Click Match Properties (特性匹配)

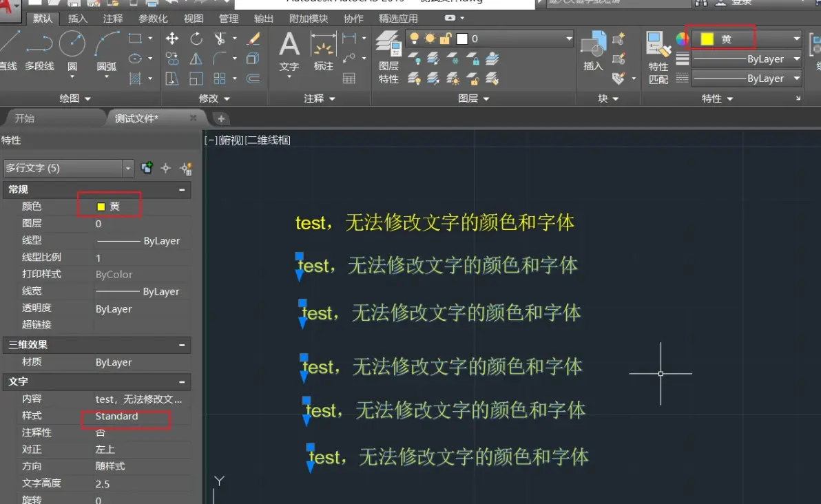658,58
